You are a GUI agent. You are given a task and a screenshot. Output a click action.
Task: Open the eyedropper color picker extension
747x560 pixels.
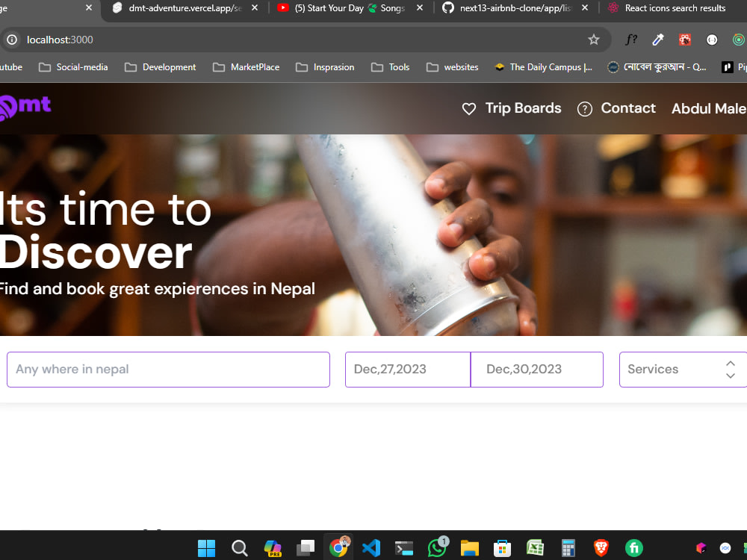tap(658, 40)
